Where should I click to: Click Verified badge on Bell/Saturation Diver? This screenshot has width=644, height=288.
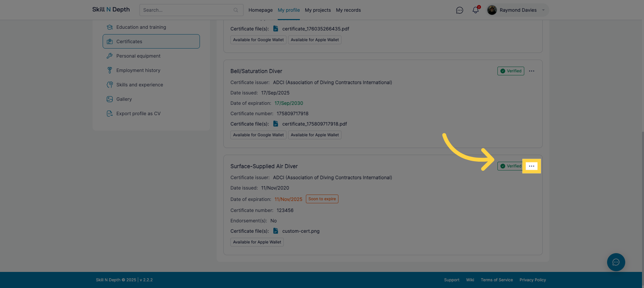[x=511, y=71]
